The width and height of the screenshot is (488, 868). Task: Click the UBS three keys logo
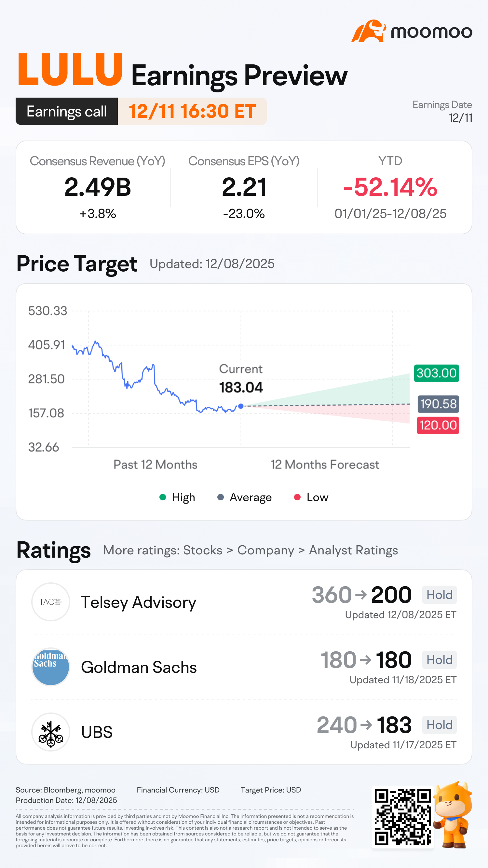coord(50,732)
